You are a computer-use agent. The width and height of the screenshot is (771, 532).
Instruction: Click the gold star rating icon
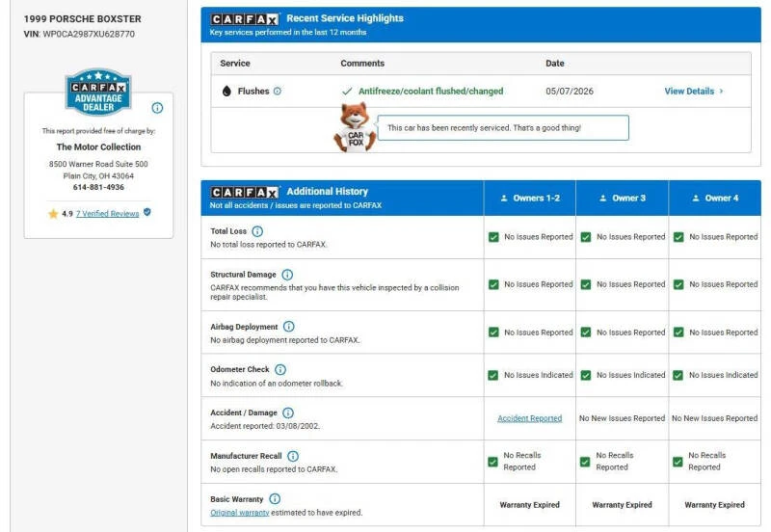click(x=53, y=213)
